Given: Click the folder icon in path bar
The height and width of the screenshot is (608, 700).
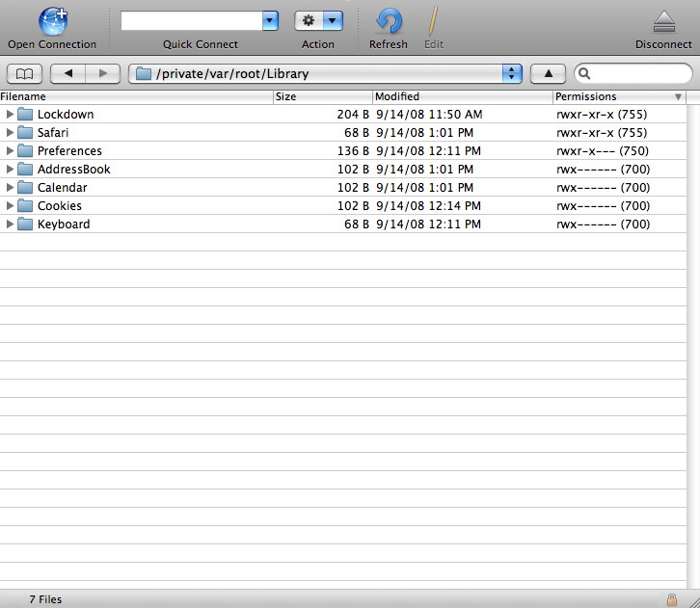Looking at the screenshot, I should pyautogui.click(x=144, y=73).
